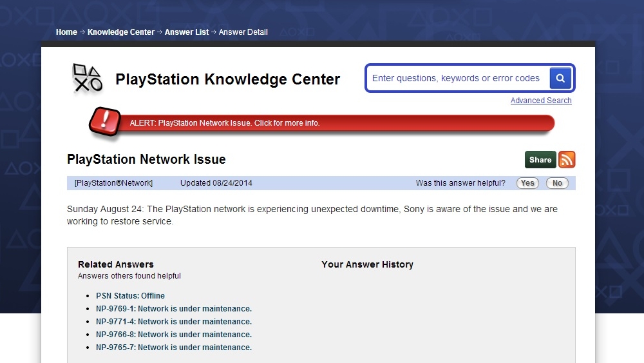Click the PlayStation Network Issue heading
Screen dimensions: 644x363
tap(146, 159)
